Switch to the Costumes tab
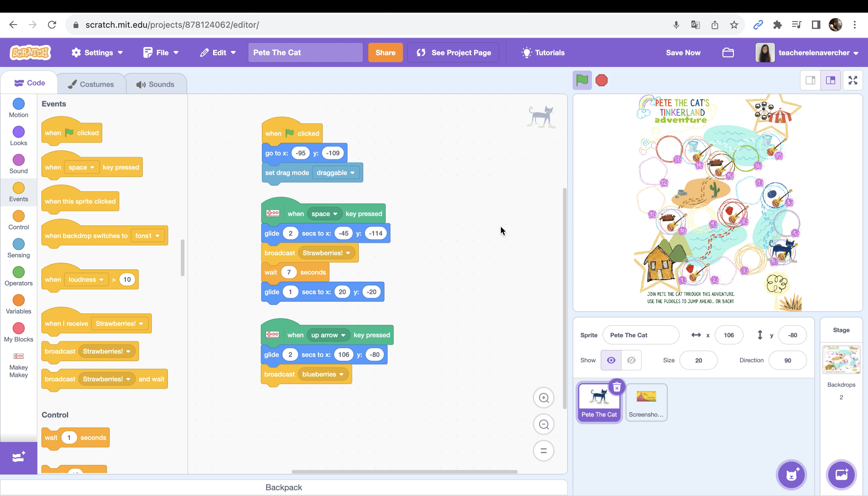The width and height of the screenshot is (868, 496). click(91, 84)
